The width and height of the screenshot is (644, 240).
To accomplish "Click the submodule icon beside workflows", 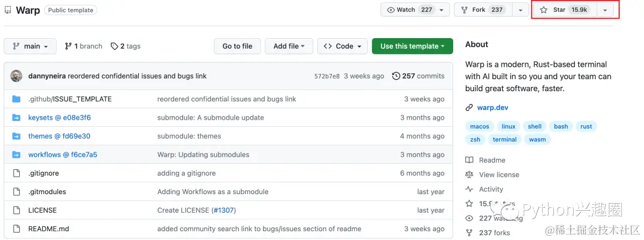I will pos(17,155).
